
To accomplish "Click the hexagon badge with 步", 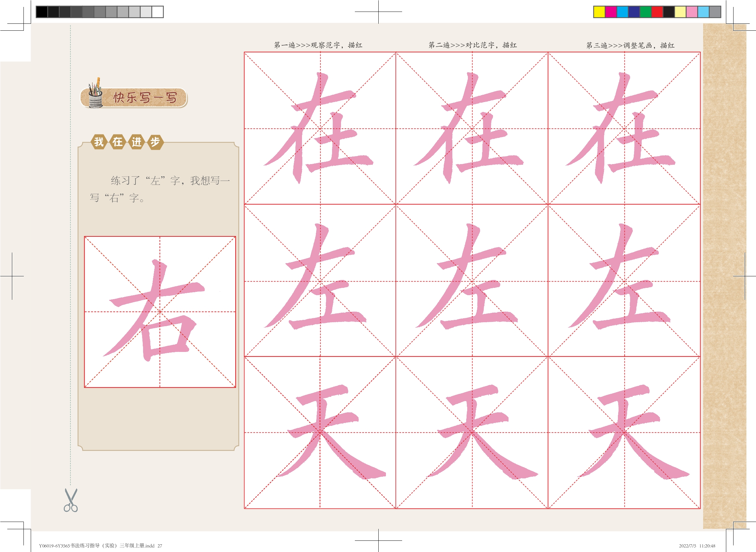I will (x=155, y=142).
